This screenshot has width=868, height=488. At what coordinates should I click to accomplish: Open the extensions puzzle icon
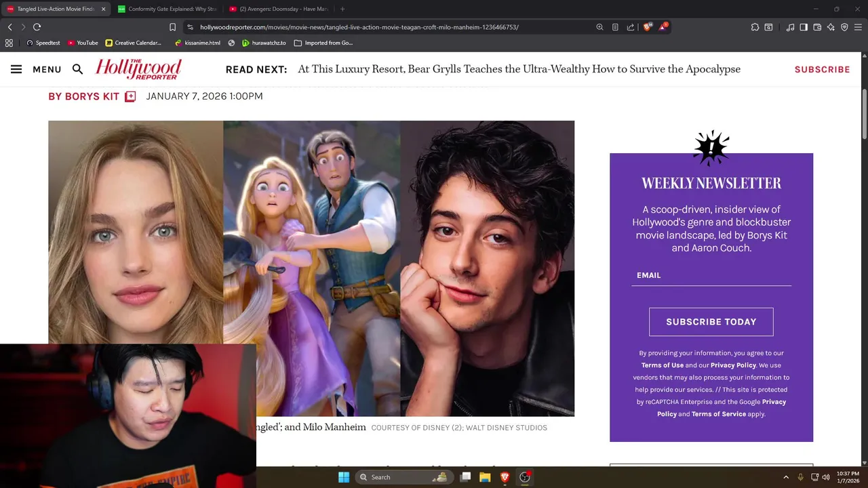[x=755, y=27]
